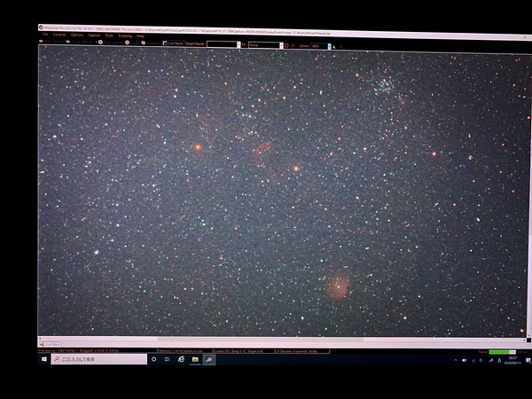This screenshot has width=532, height=399.
Task: Open the Action Center notifications icon
Action: click(528, 360)
